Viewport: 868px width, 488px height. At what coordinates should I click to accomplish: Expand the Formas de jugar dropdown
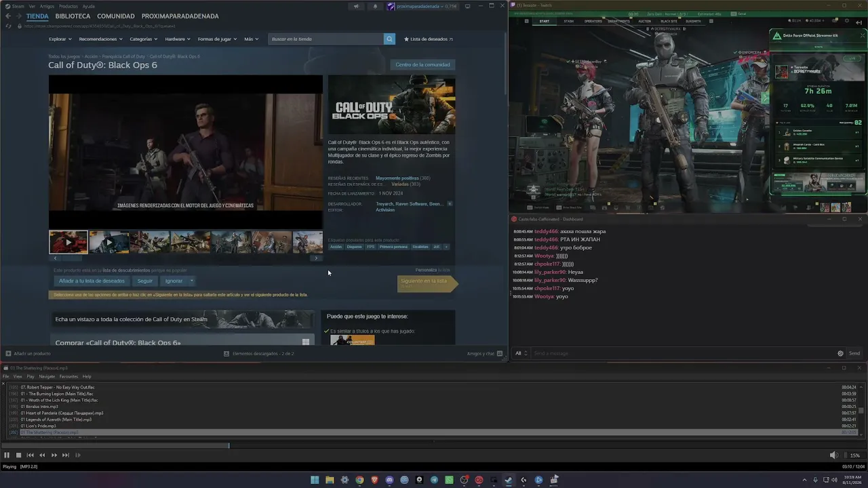coord(217,39)
